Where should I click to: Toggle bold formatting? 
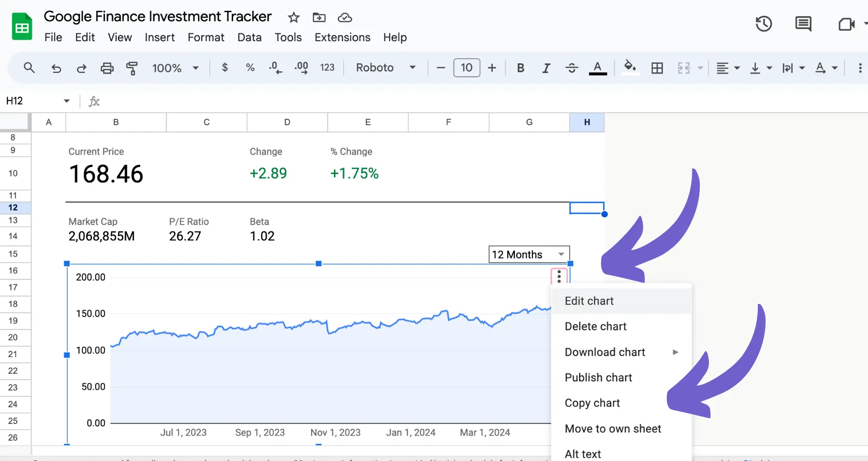pos(520,68)
